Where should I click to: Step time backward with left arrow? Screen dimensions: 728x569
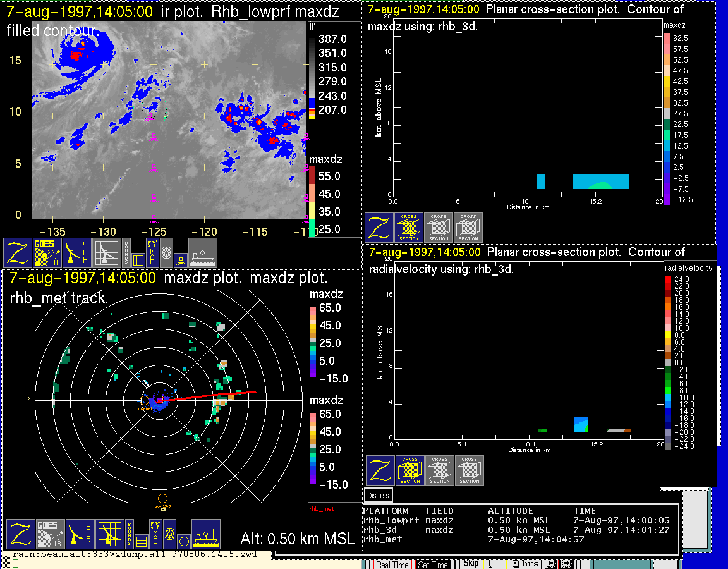[550, 564]
